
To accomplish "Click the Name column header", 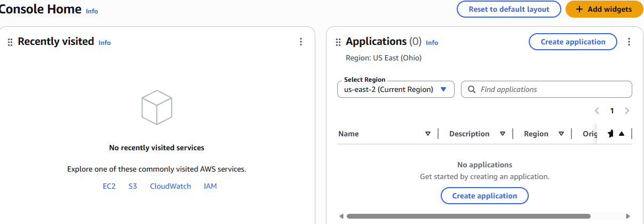I will pos(348,134).
